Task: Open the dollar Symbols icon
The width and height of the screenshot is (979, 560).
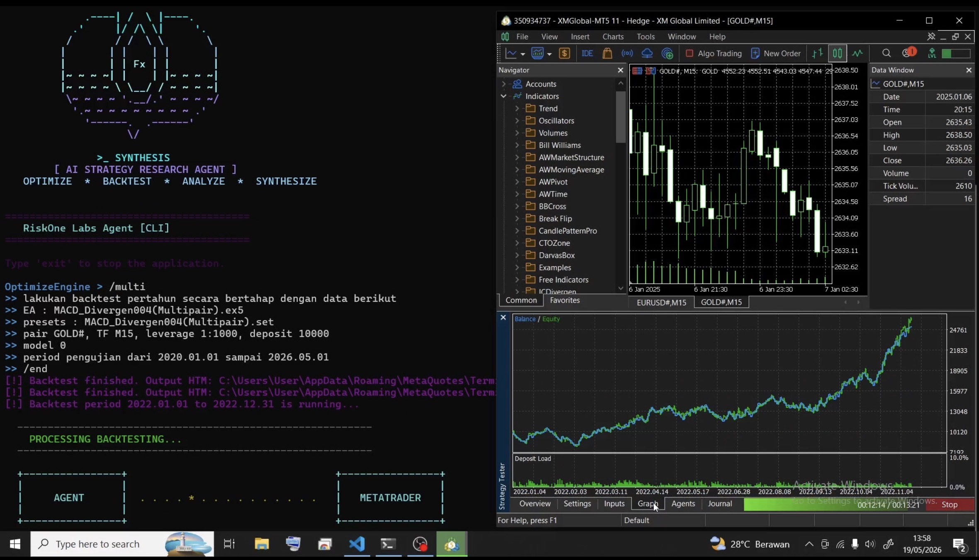Action: (x=564, y=53)
